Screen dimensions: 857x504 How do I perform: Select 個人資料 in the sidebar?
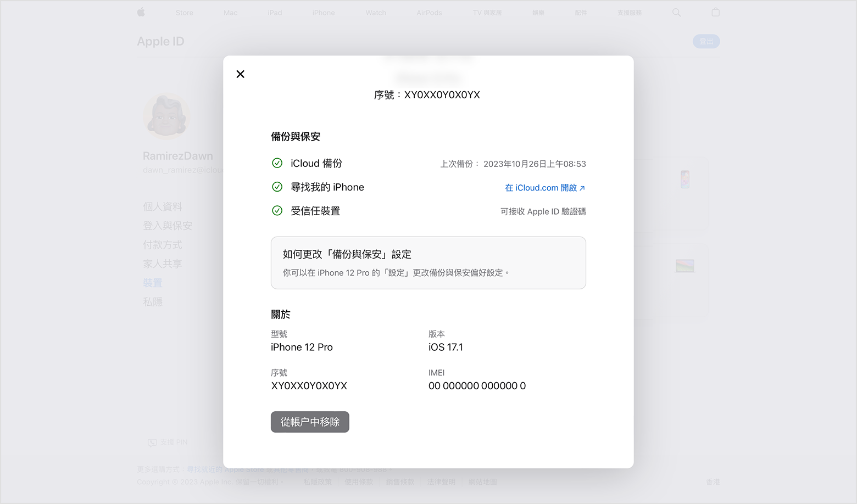163,206
